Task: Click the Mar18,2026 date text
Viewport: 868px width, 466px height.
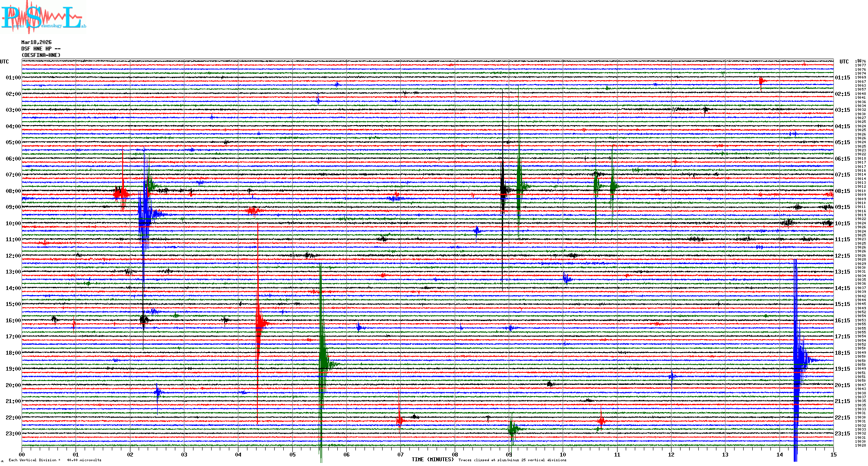Action: (x=36, y=42)
